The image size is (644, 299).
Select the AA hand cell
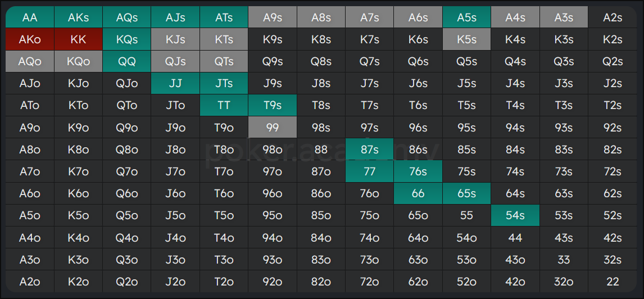30,17
